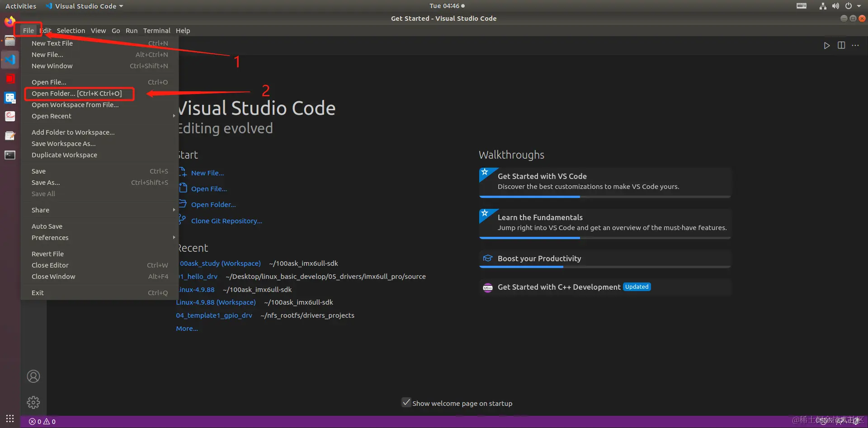Expand the Preferences submenu
The width and height of the screenshot is (868, 428).
100,238
